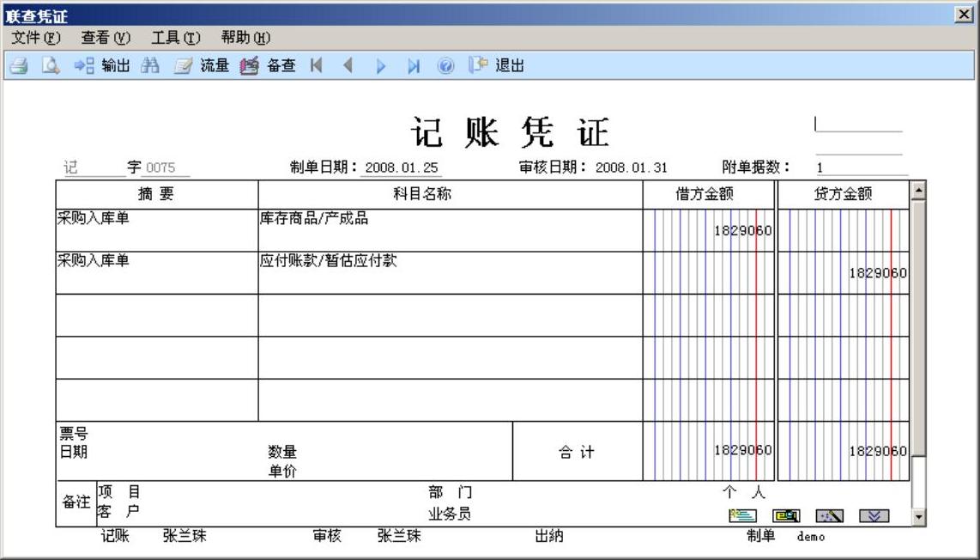This screenshot has width=980, height=560.
Task: Click the 数量 label
Action: click(281, 452)
